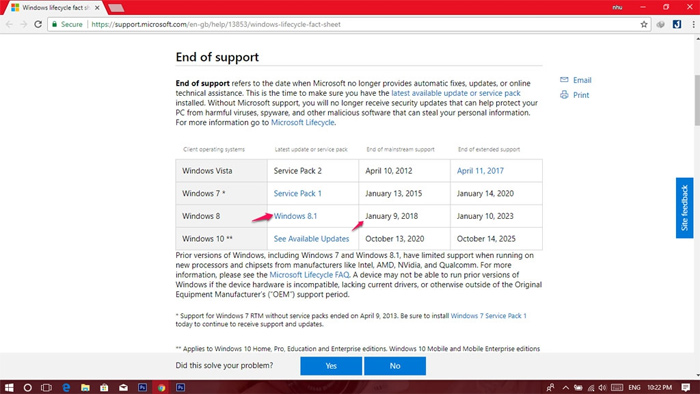Click the 10:22 PM taskbar clock
Image resolution: width=700 pixels, height=394 pixels.
coord(659,387)
